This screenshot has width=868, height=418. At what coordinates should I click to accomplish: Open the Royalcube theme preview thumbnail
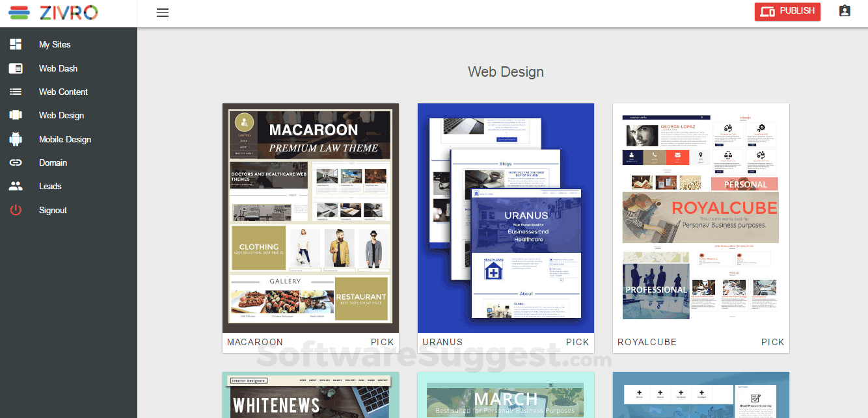(x=701, y=218)
